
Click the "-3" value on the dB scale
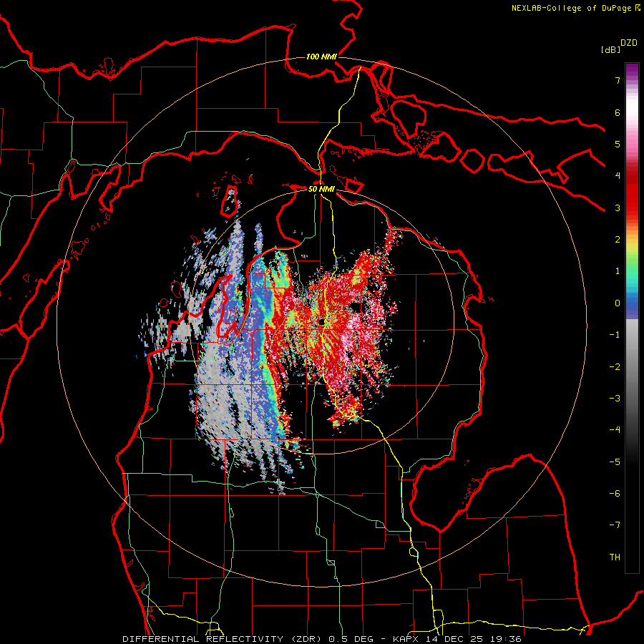[615, 399]
